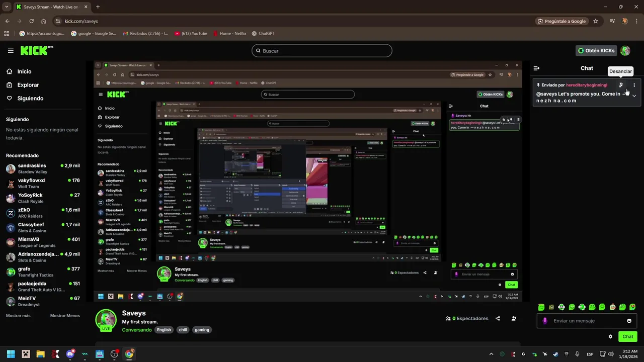Select the chill tag
The image size is (644, 362).
(183, 330)
